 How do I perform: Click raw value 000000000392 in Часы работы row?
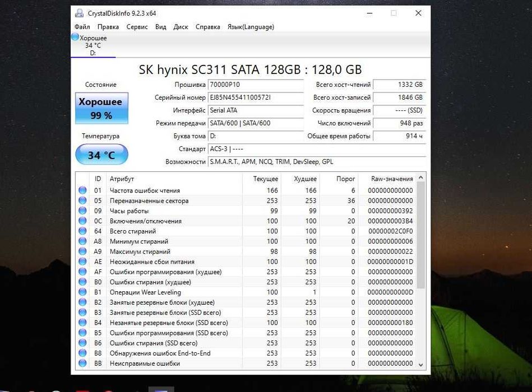pyautogui.click(x=390, y=211)
